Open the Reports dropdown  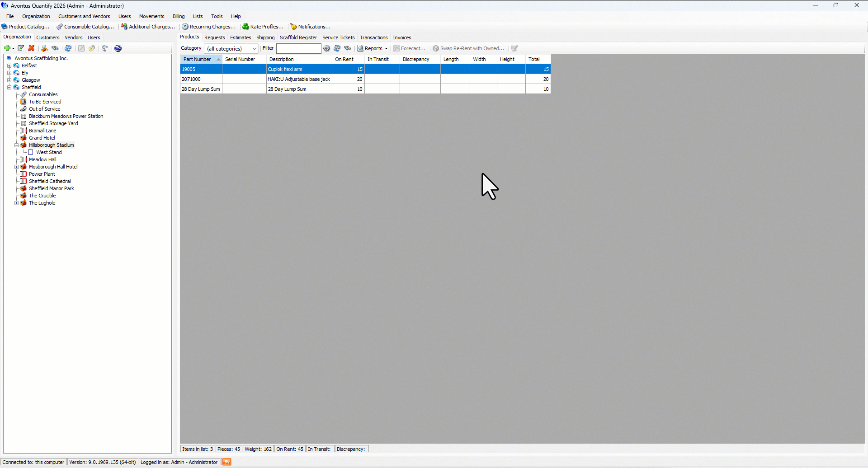(x=373, y=48)
